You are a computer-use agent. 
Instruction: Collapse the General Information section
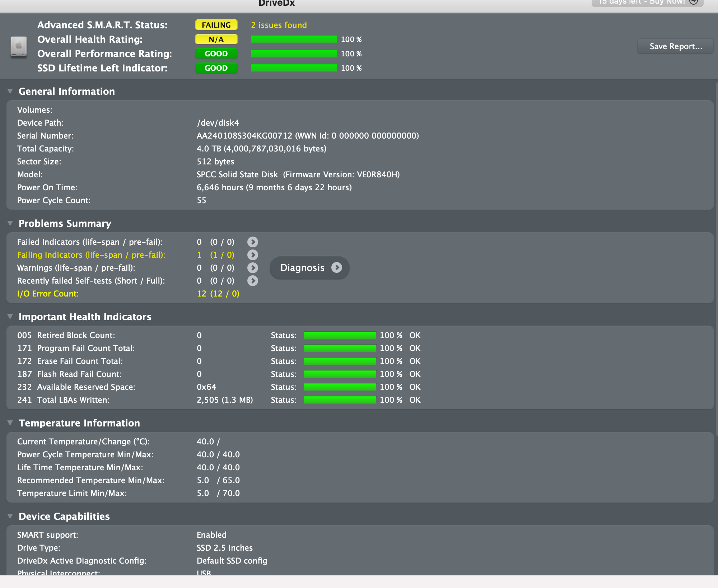click(10, 91)
